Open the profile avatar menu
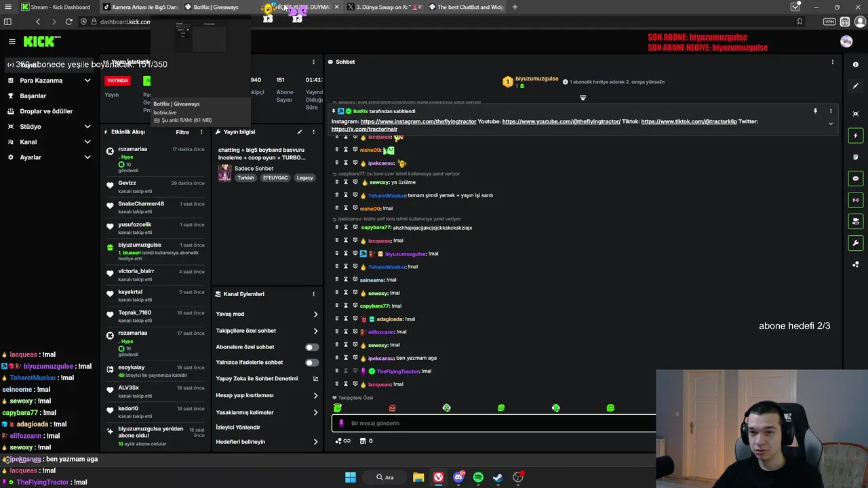Viewport: 868px width, 488px height. pyautogui.click(x=846, y=41)
